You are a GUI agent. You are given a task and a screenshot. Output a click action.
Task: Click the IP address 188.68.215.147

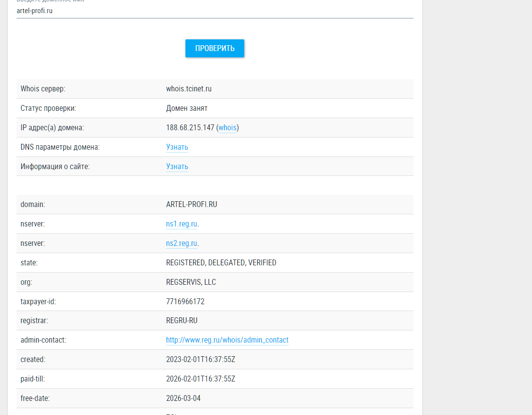[x=190, y=128]
